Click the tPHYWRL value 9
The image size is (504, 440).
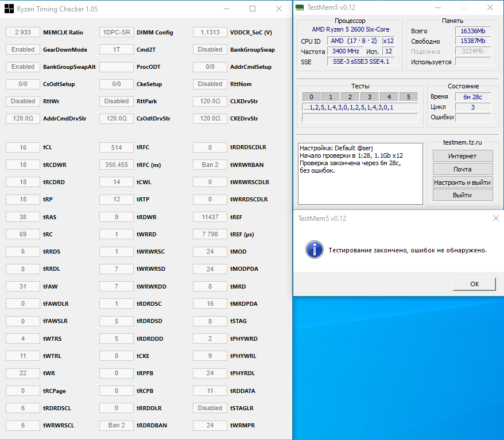[x=210, y=356]
